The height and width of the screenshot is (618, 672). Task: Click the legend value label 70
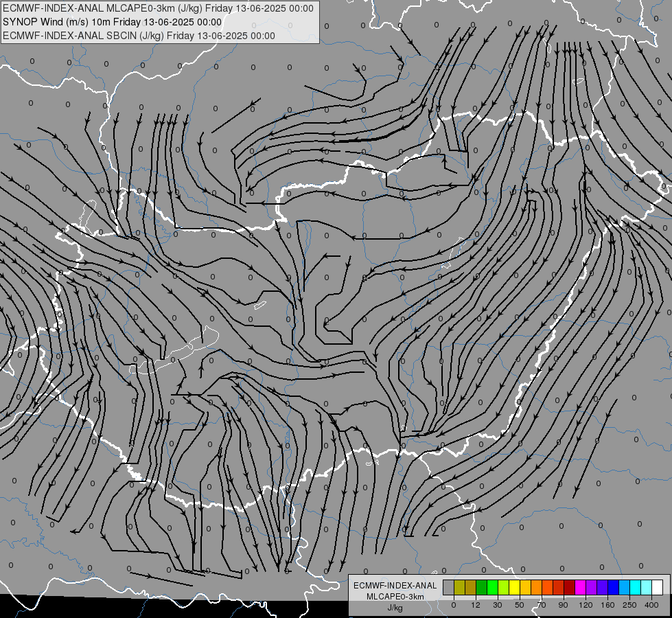pos(542,605)
